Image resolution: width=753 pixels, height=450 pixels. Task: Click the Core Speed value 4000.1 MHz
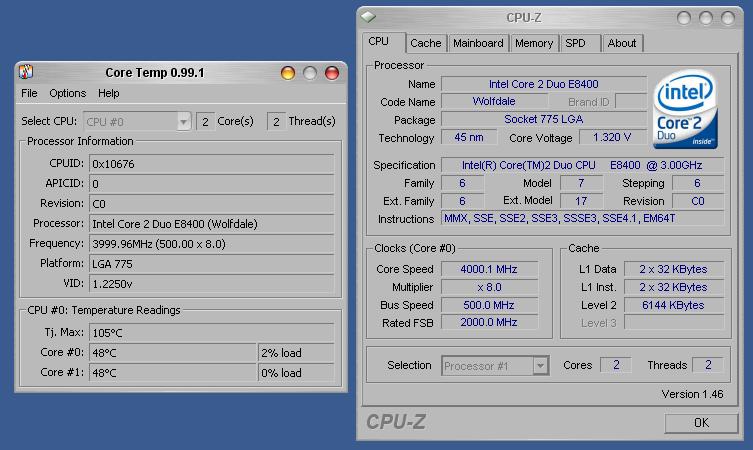[489, 269]
